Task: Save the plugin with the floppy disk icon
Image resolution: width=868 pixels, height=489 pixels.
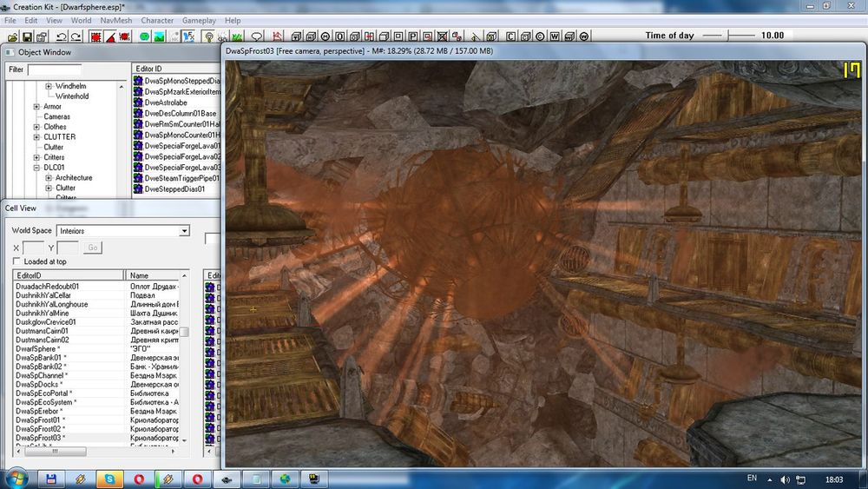Action: point(27,36)
